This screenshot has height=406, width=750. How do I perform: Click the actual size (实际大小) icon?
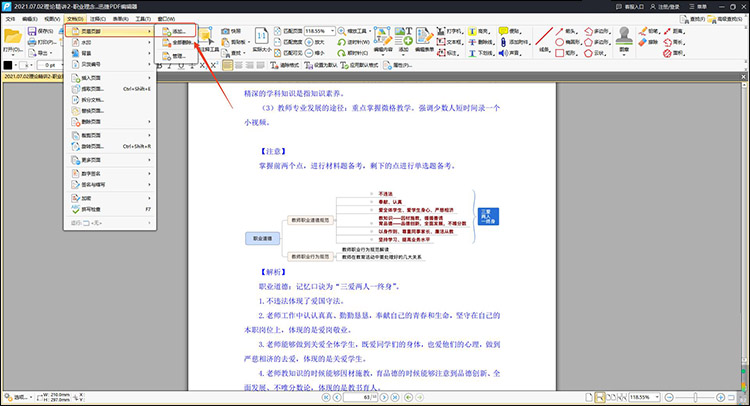coord(260,40)
